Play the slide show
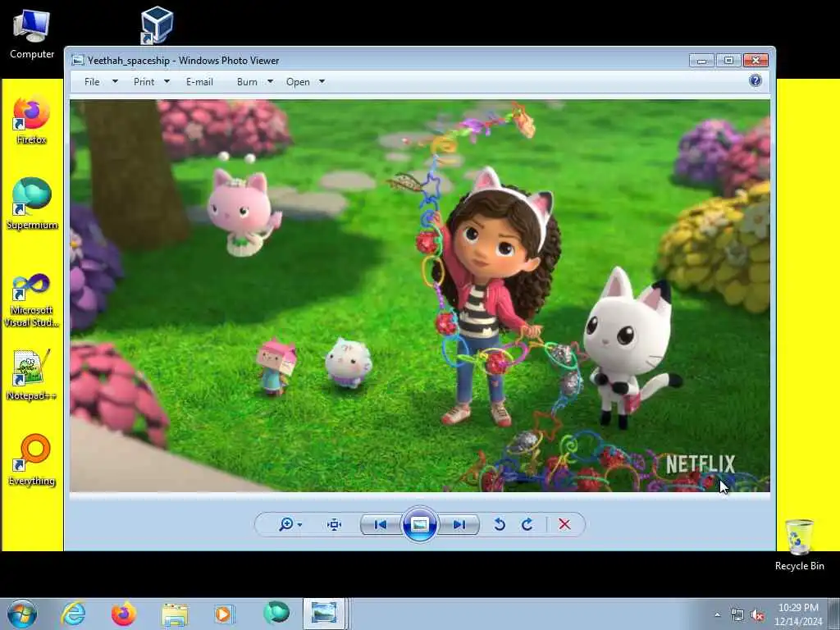Screen dimensions: 840x630 click(x=419, y=524)
